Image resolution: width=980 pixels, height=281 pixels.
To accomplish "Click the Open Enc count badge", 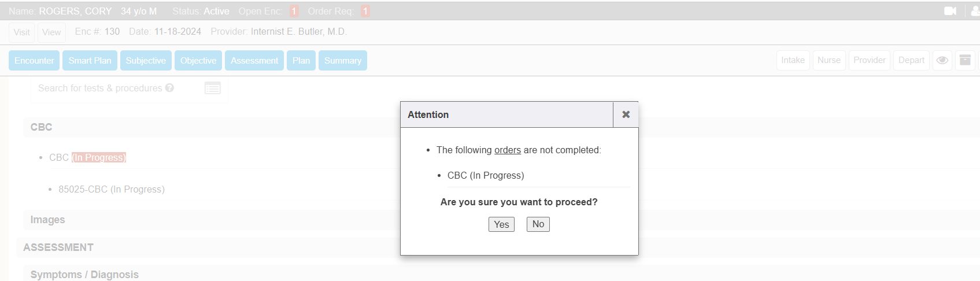I will pos(294,11).
